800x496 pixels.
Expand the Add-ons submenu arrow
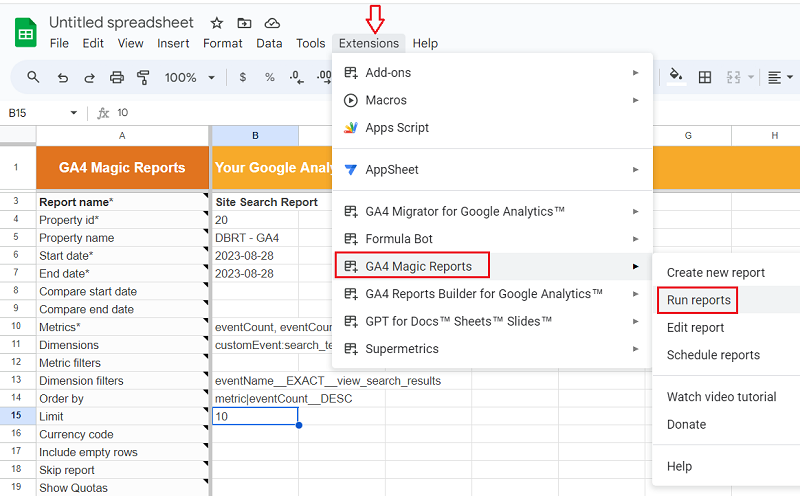point(636,72)
